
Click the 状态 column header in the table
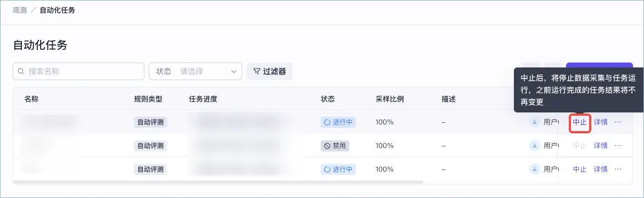coord(328,99)
